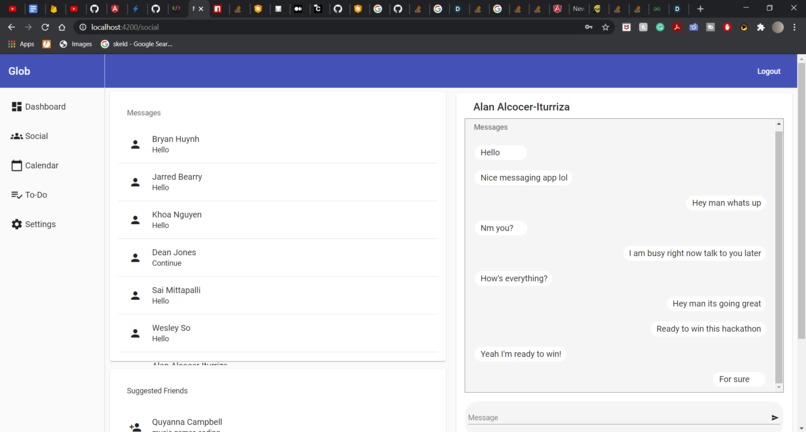Click the chat scrollbar up arrow
This screenshot has height=432, width=806.
779,124
